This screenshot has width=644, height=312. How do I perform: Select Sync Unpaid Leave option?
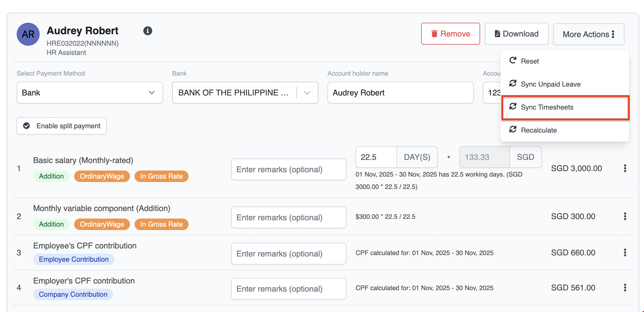[550, 84]
